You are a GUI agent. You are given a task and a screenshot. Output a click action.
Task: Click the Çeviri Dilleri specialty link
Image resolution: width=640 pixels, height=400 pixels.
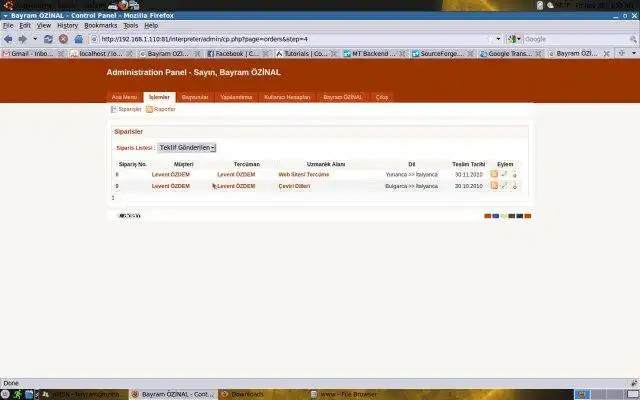point(294,186)
